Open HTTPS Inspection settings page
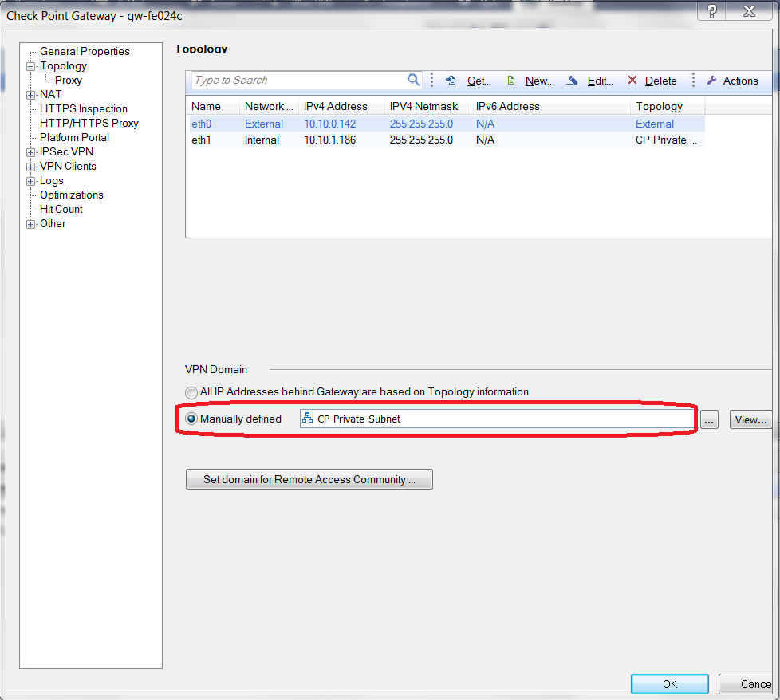The image size is (780, 700). click(x=83, y=108)
